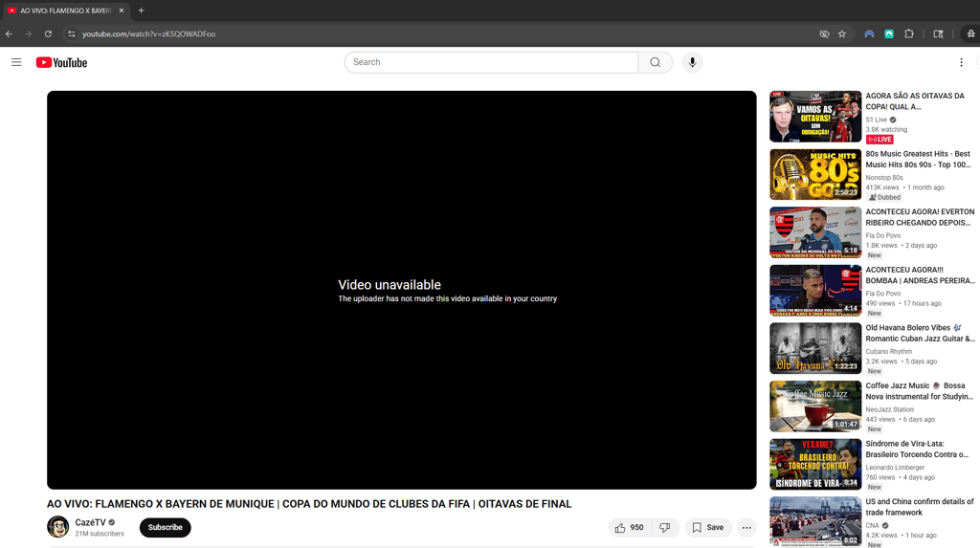Viewport: 980px width, 548px height.
Task: Go back with browser back arrow
Action: pos(9,33)
